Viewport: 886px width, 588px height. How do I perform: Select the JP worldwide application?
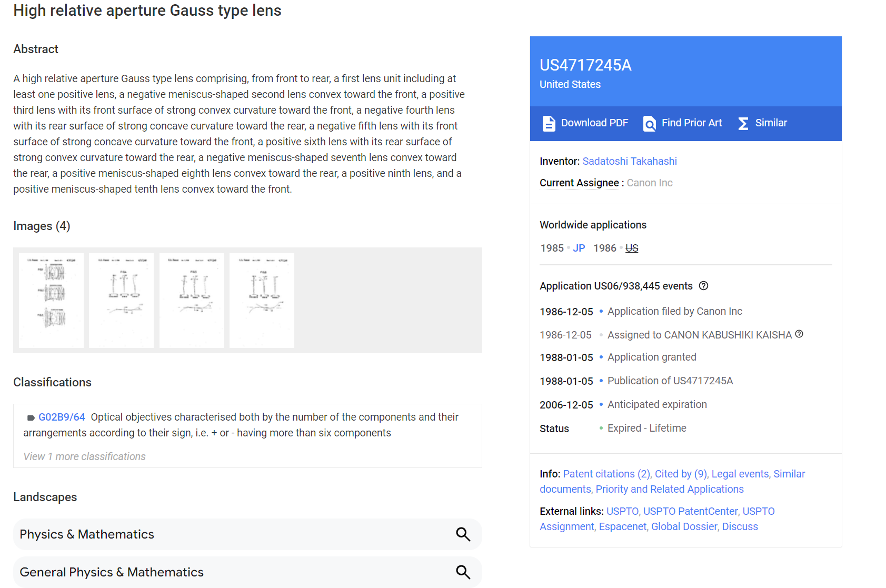(579, 248)
